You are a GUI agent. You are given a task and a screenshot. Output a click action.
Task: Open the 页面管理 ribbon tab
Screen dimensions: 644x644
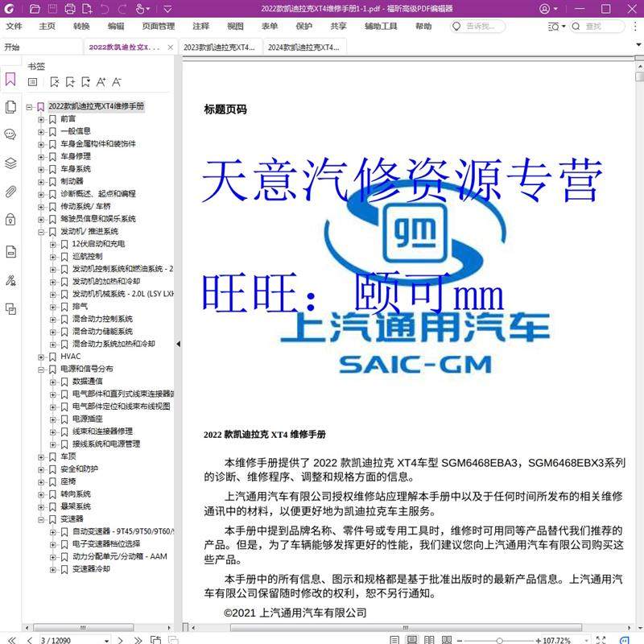click(x=160, y=26)
